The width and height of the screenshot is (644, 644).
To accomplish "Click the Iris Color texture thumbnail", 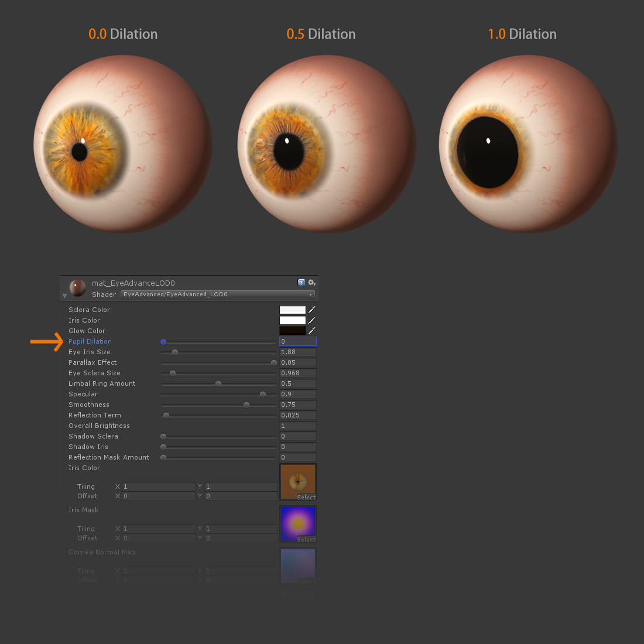I will (x=298, y=479).
